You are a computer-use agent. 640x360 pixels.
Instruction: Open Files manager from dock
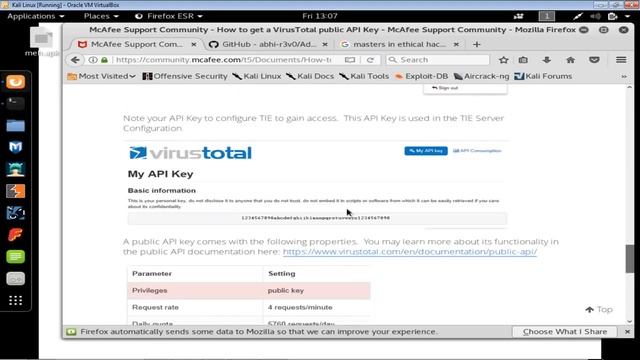click(x=16, y=125)
